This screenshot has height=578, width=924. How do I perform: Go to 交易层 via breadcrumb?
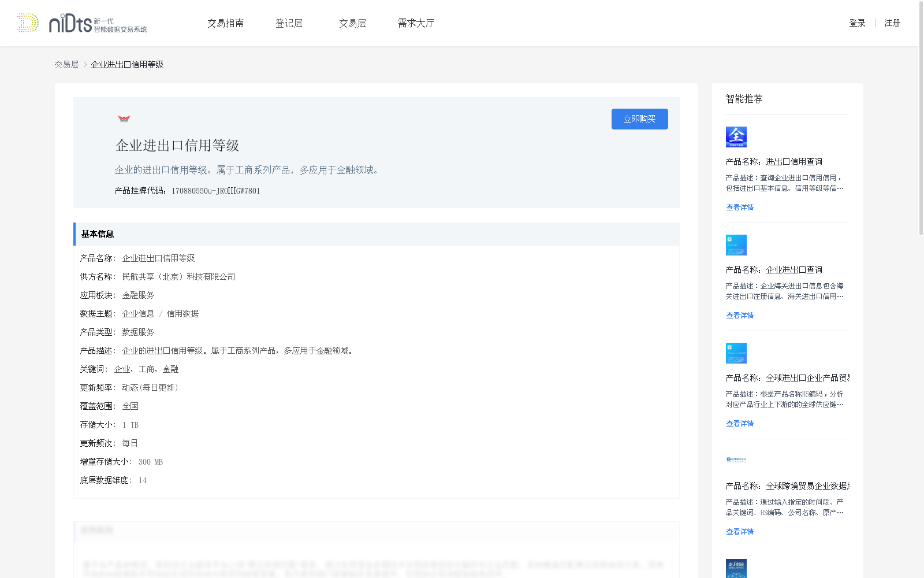click(x=66, y=65)
